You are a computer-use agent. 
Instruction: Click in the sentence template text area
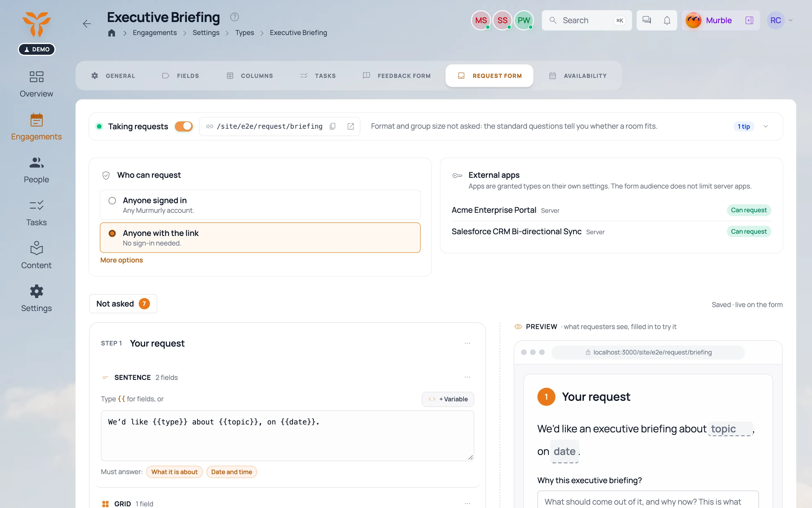(287, 436)
